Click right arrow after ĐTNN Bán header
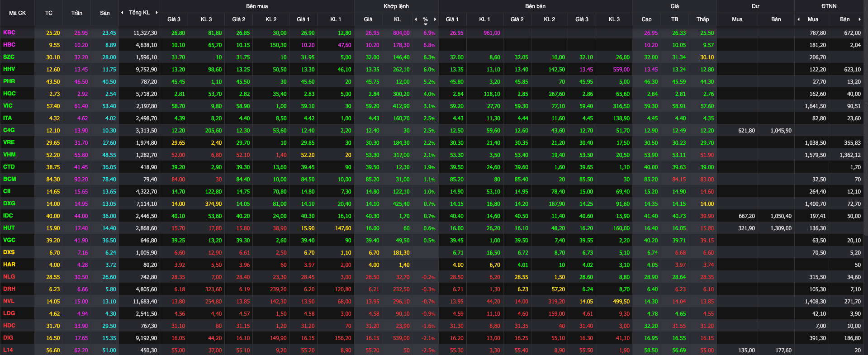The image size is (868, 355). tap(859, 19)
